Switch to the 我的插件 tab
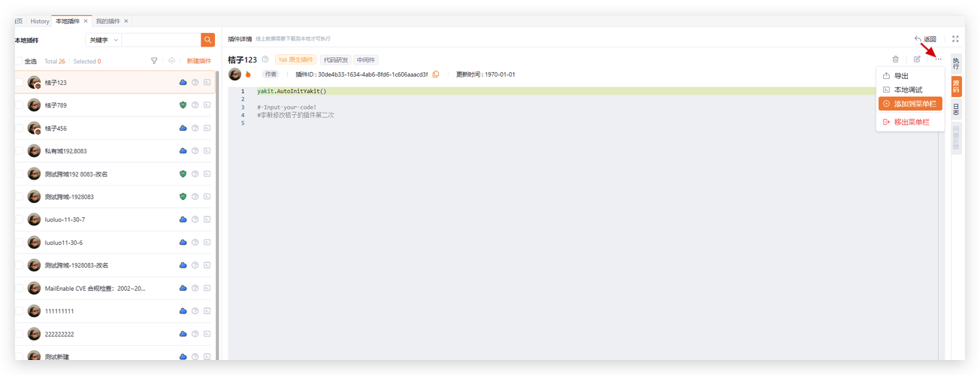The height and width of the screenshot is (375, 980). (108, 21)
